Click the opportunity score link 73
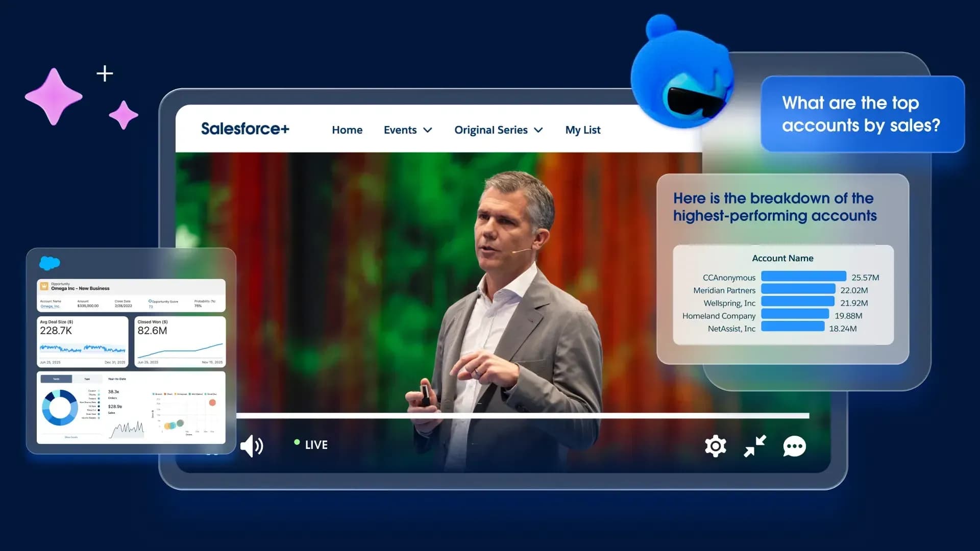This screenshot has height=551, width=980. click(151, 307)
